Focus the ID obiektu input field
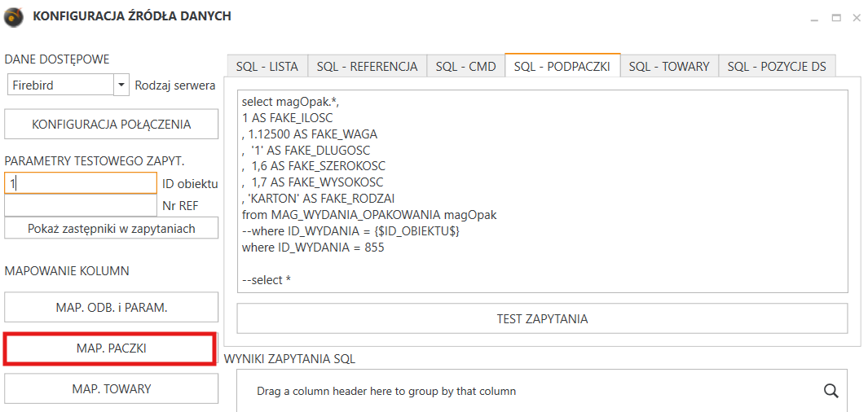This screenshot has width=868, height=412. (x=81, y=183)
